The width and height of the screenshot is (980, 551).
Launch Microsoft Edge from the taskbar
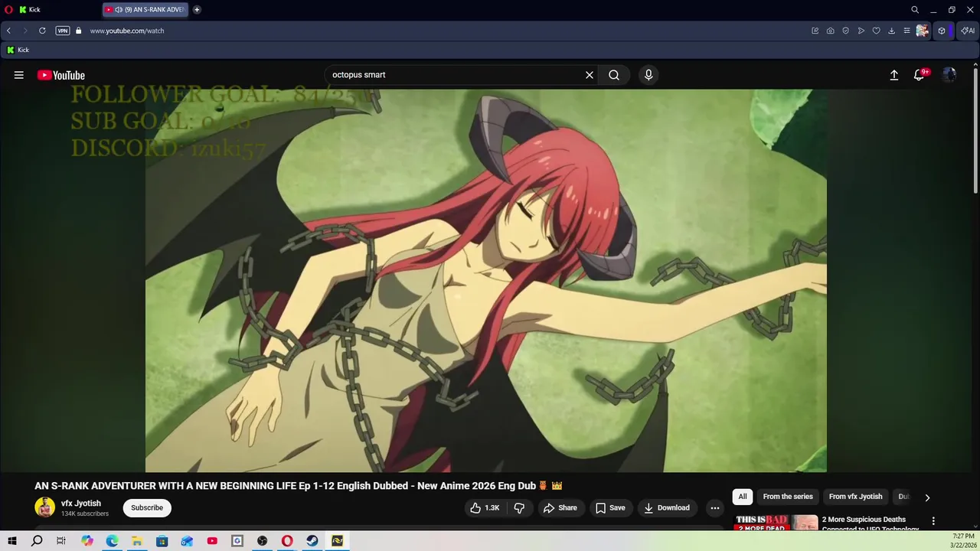pyautogui.click(x=113, y=541)
